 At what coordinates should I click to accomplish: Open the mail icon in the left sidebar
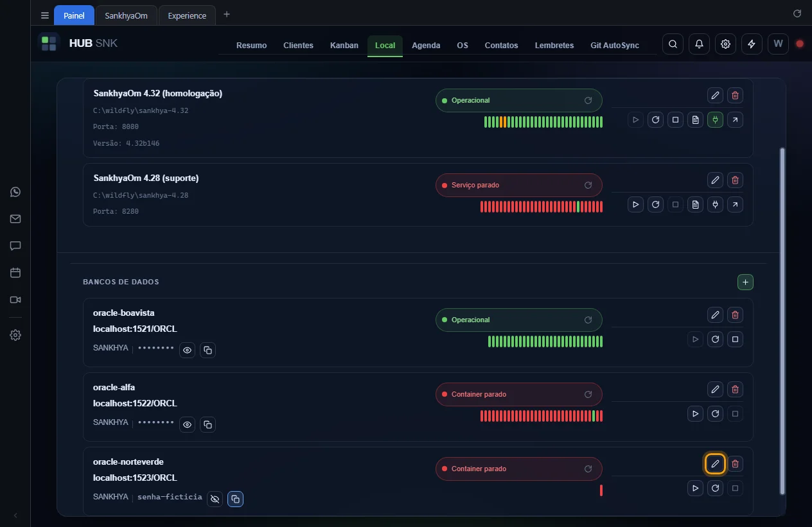[x=15, y=219]
